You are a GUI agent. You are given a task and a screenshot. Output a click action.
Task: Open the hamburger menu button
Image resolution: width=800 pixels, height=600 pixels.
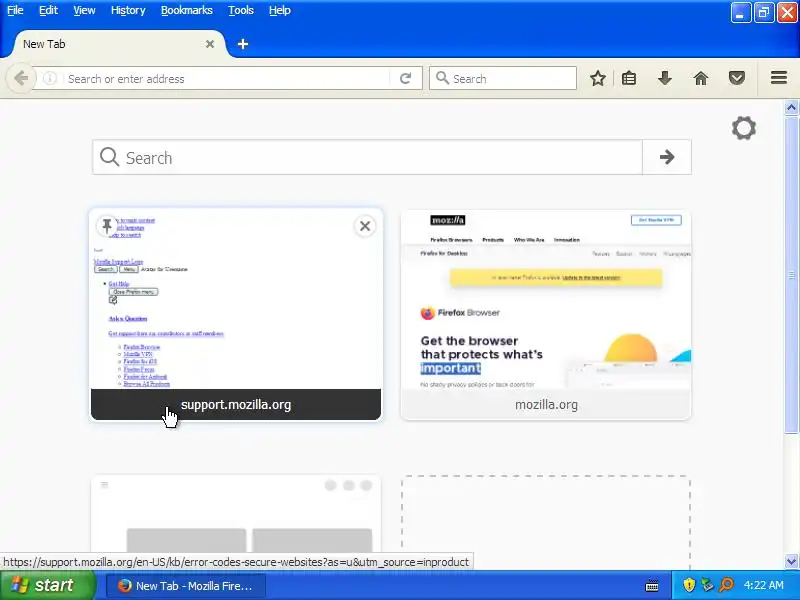pyautogui.click(x=779, y=78)
